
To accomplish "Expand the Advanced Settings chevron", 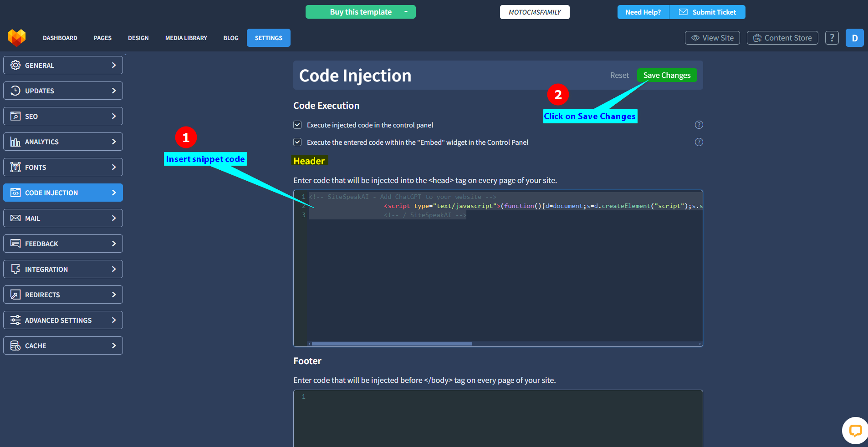I will [x=114, y=320].
